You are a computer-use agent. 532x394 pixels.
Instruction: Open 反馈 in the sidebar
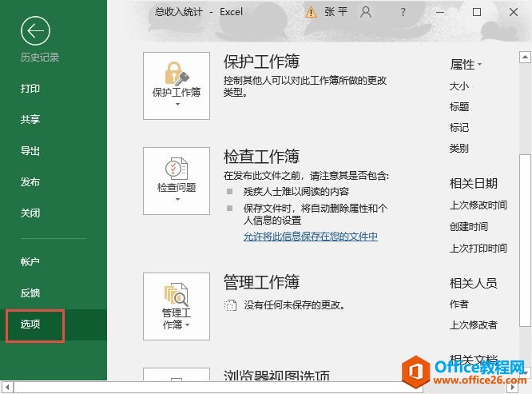click(x=30, y=293)
